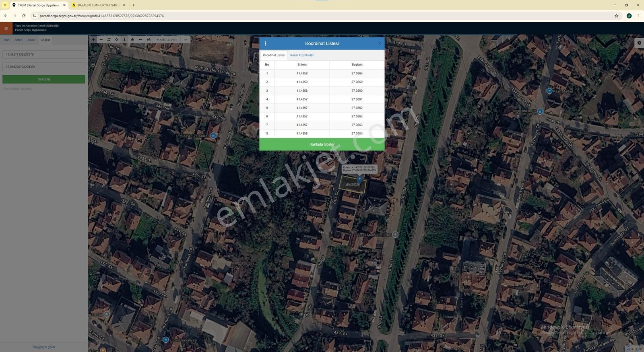Switch to BABAESKİ CUMHURİYET browser tab

pyautogui.click(x=99, y=5)
